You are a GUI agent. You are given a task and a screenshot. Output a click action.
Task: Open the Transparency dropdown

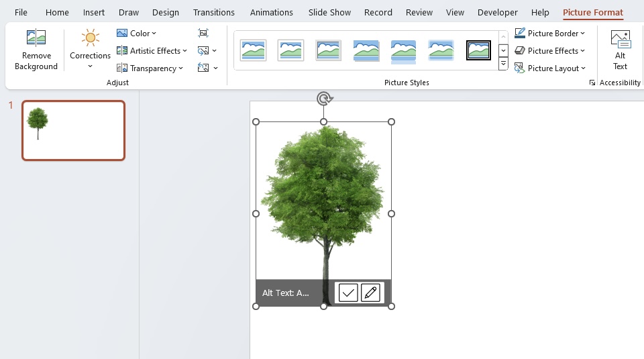pos(150,68)
